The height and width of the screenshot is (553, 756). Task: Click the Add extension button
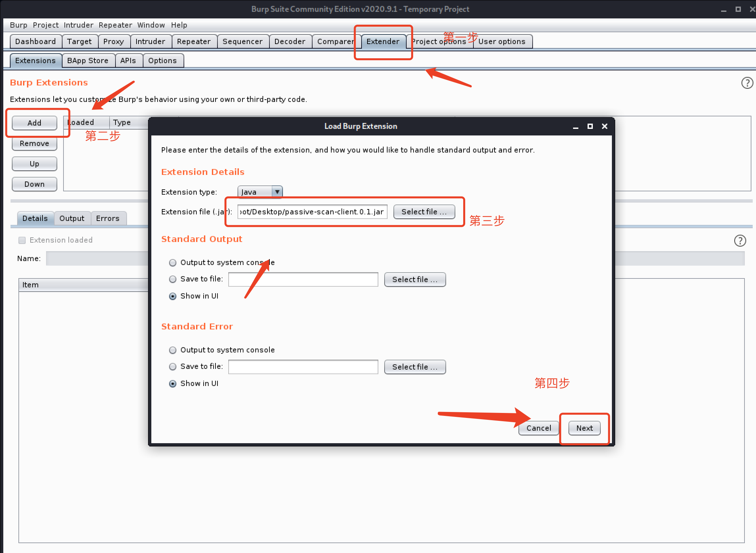tap(34, 123)
